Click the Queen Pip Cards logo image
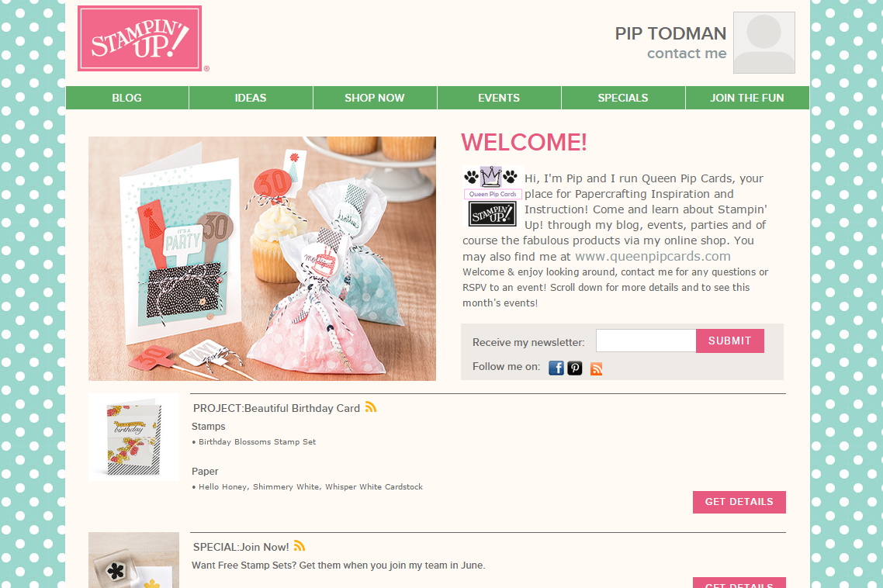The width and height of the screenshot is (883, 588). (493, 196)
